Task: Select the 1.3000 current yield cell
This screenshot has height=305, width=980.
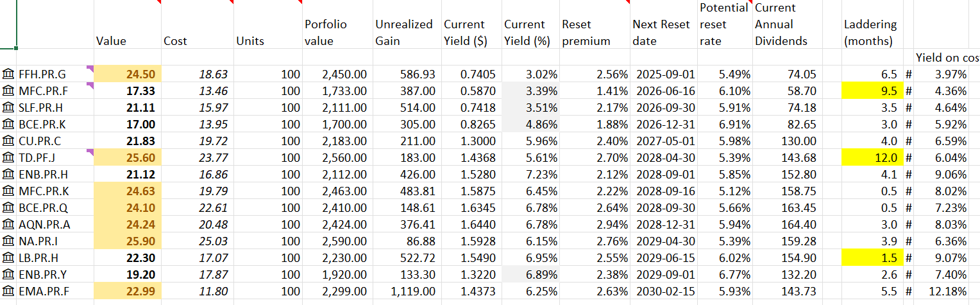Action: pyautogui.click(x=470, y=141)
